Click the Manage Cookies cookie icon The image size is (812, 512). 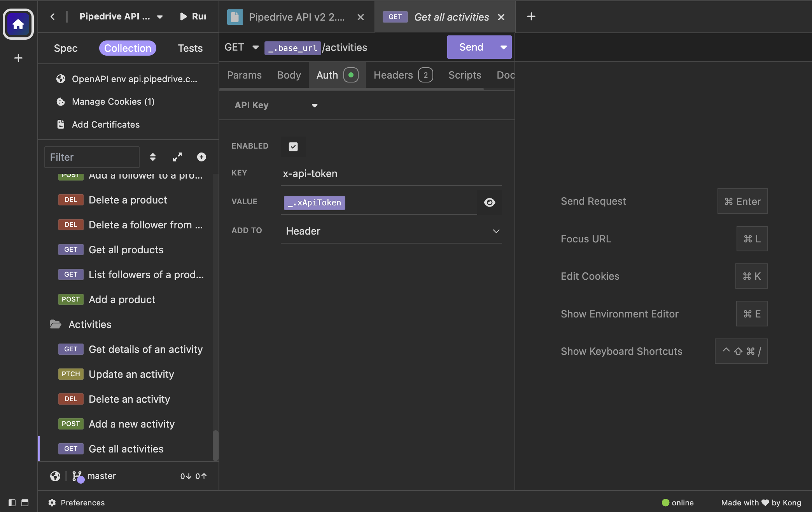[61, 102]
